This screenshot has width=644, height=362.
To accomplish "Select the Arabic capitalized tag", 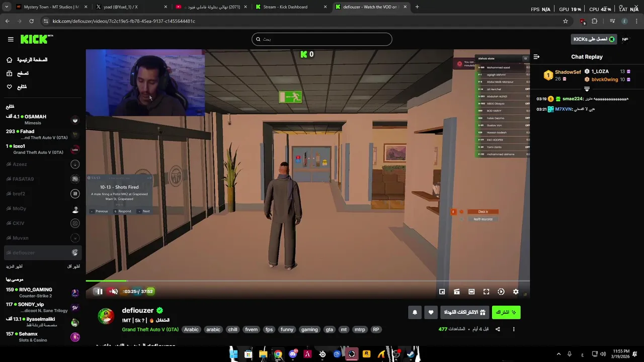I will [191, 329].
